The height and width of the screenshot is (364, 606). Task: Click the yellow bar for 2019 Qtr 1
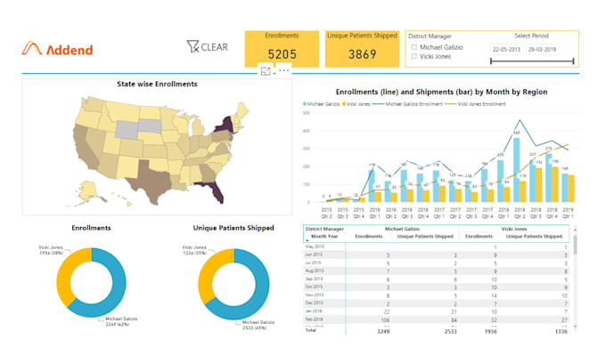(571, 189)
